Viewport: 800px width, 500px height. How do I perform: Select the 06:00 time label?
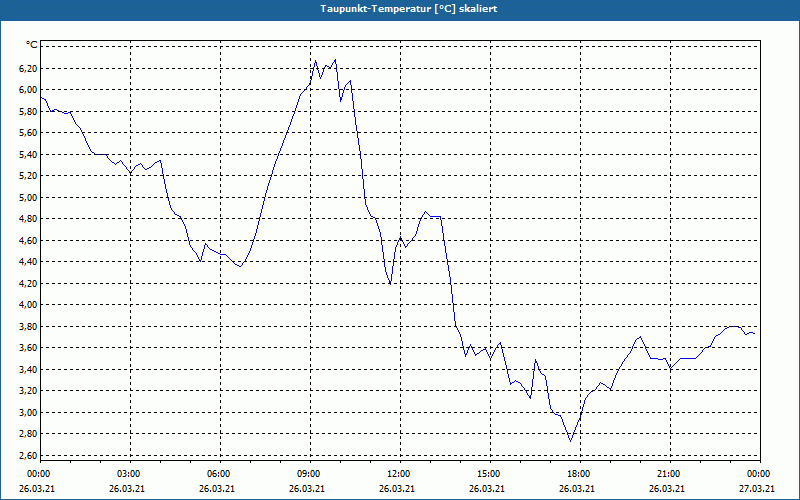tap(220, 474)
